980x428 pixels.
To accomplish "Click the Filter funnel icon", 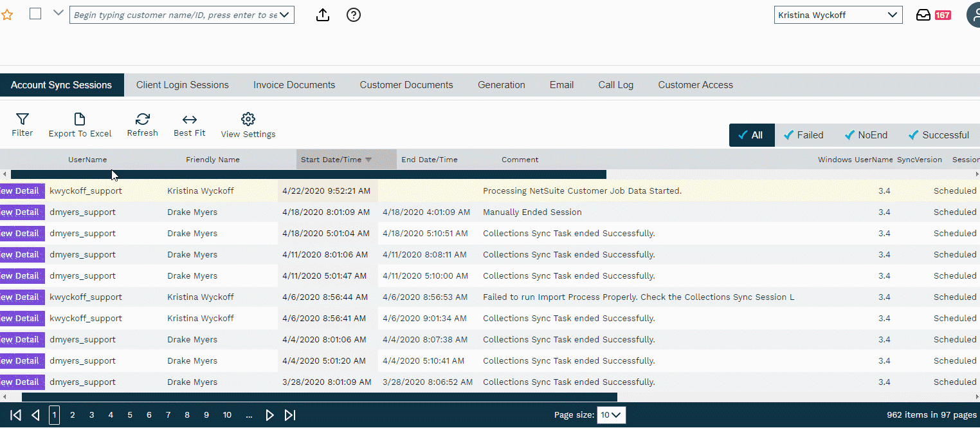I will tap(22, 120).
